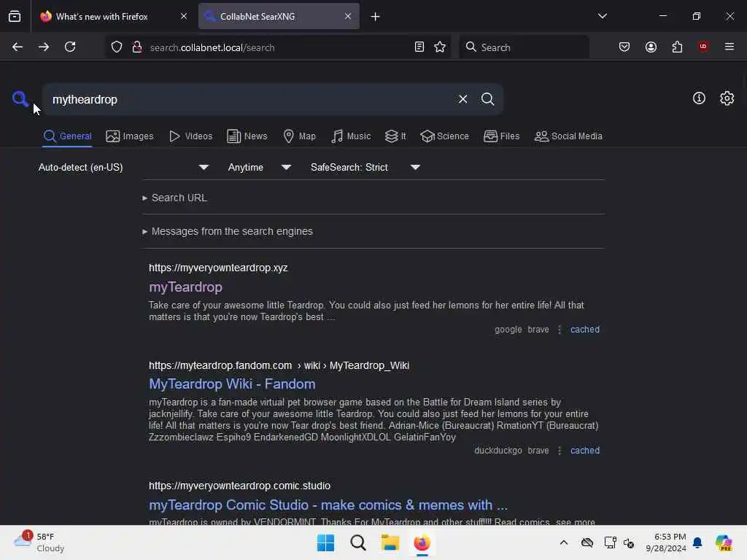
Task: Close the CollabNet SearXNG tab
Action: tap(348, 16)
